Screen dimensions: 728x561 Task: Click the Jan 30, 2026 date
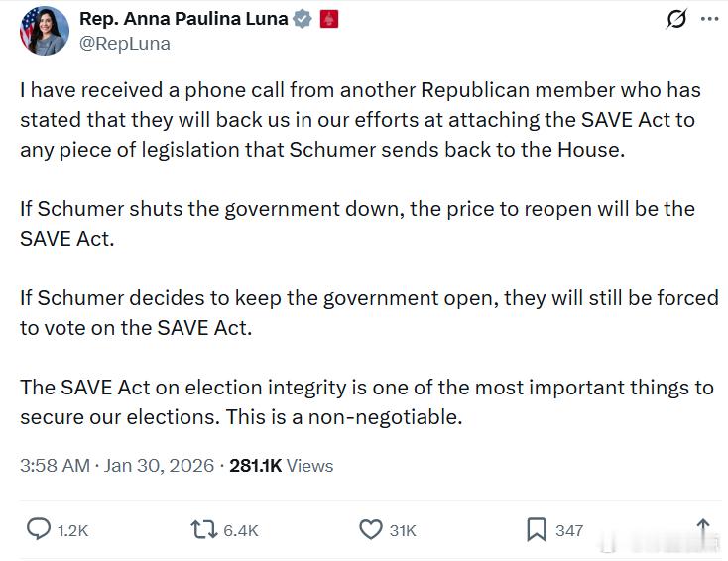160,466
